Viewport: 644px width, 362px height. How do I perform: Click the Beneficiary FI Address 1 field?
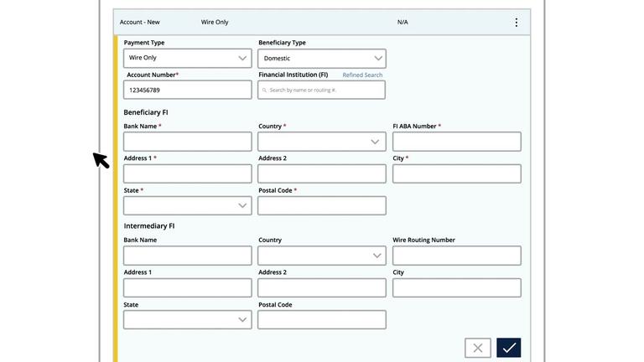pyautogui.click(x=188, y=173)
